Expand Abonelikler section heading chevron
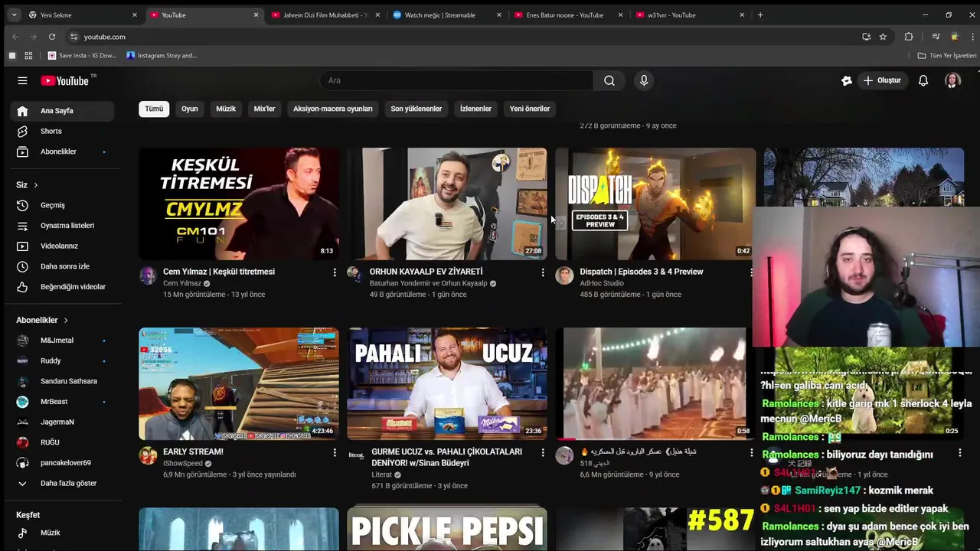This screenshot has height=551, width=980. (x=66, y=320)
